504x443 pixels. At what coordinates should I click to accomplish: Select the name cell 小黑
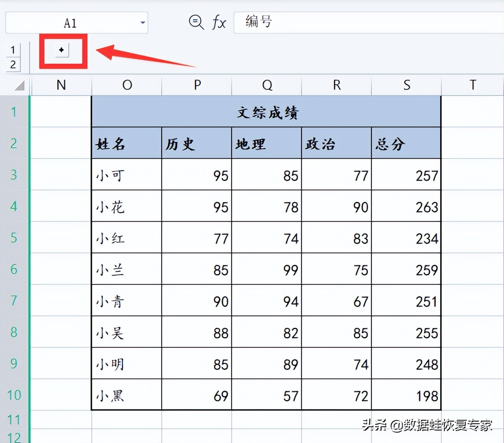(x=127, y=395)
